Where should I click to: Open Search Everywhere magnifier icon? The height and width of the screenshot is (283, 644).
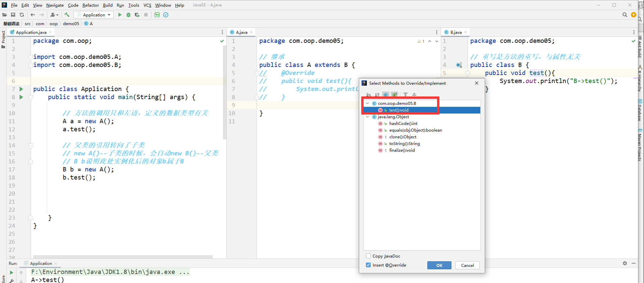pos(625,15)
